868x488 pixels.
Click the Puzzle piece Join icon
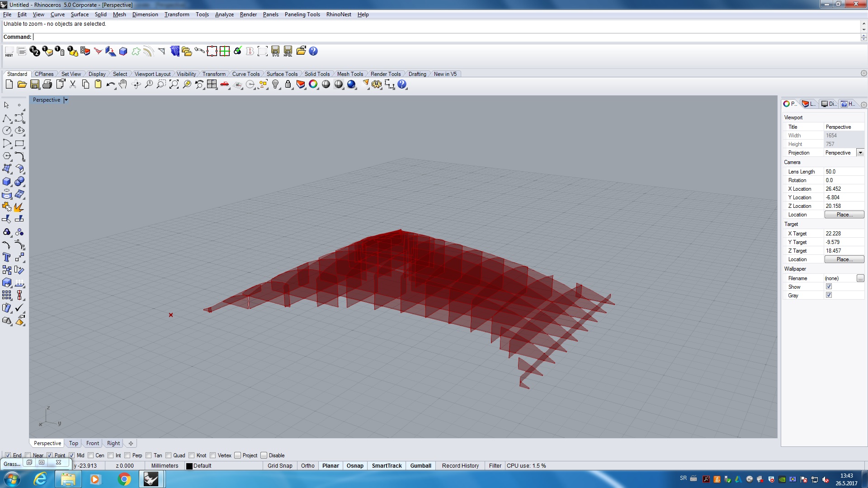(7, 207)
